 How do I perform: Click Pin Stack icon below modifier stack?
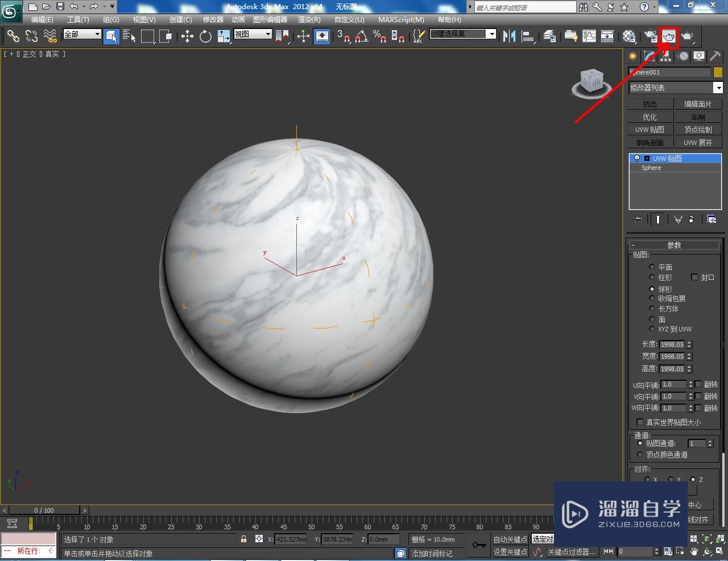pos(638,219)
